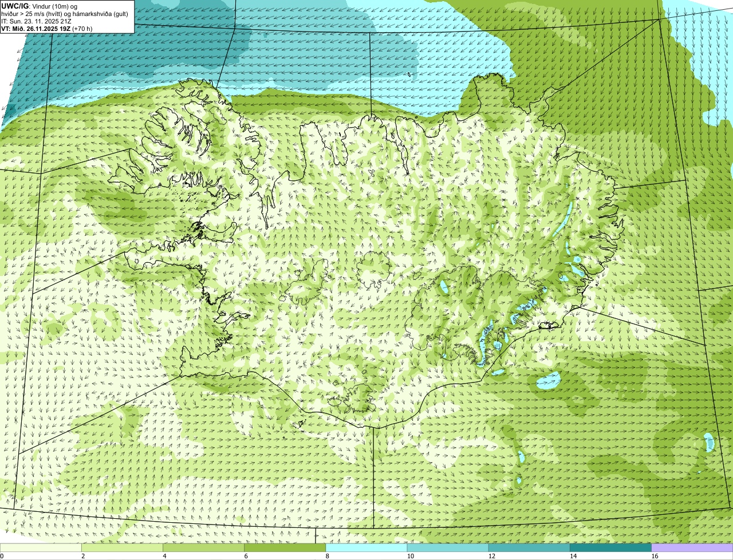Click the pale yellow 0–2 m/s legend swatch

[x=41, y=548]
